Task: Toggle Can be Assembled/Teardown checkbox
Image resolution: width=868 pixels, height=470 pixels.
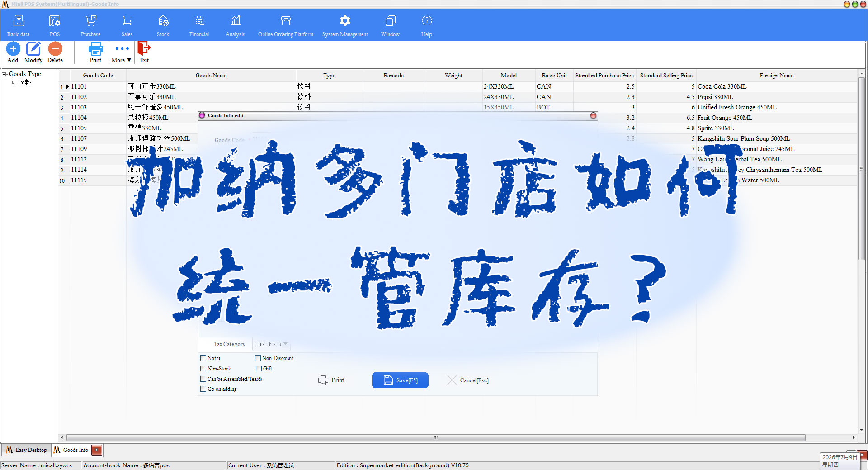Action: point(203,379)
